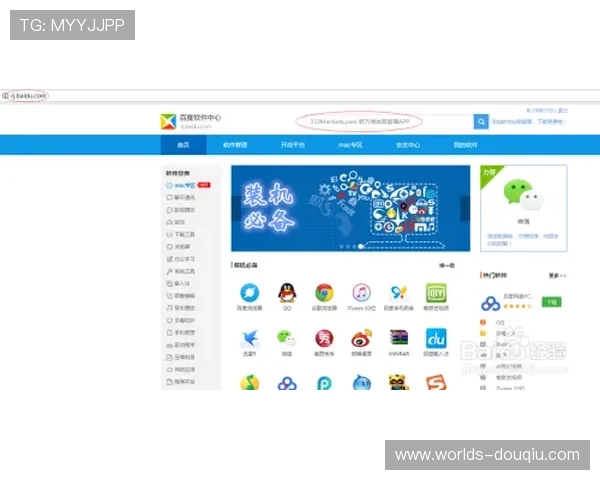
Task: Refresh recommendations with 换一批 link
Action: [x=447, y=265]
